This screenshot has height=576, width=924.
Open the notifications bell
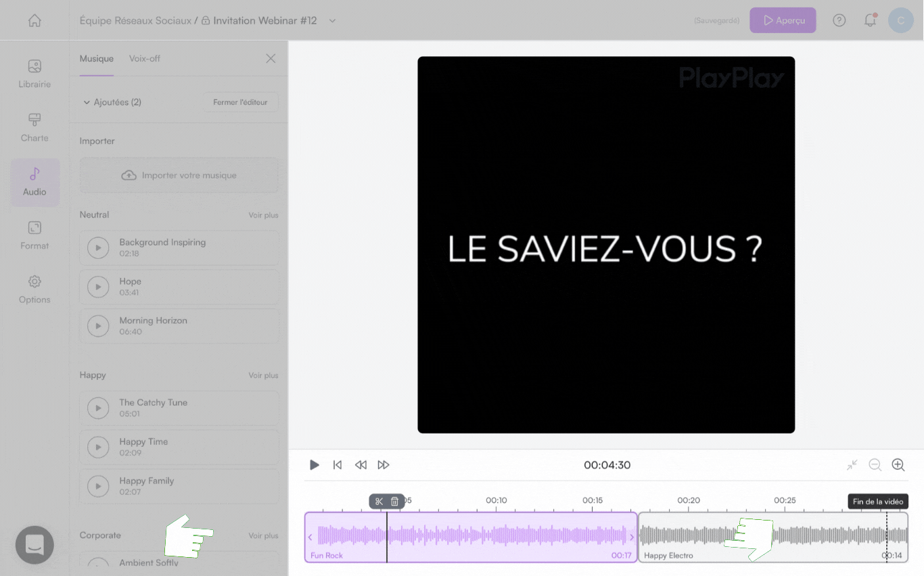pos(871,20)
